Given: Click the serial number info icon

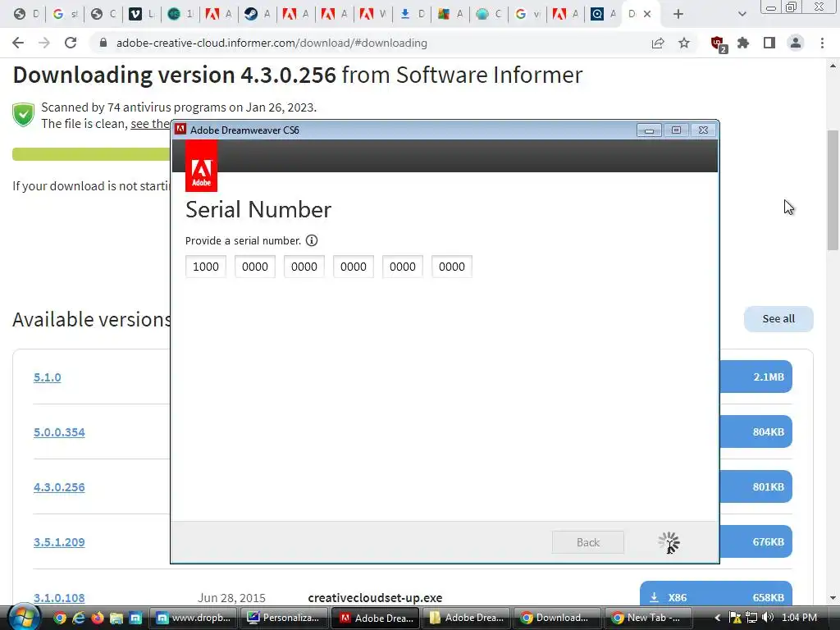Looking at the screenshot, I should point(311,240).
